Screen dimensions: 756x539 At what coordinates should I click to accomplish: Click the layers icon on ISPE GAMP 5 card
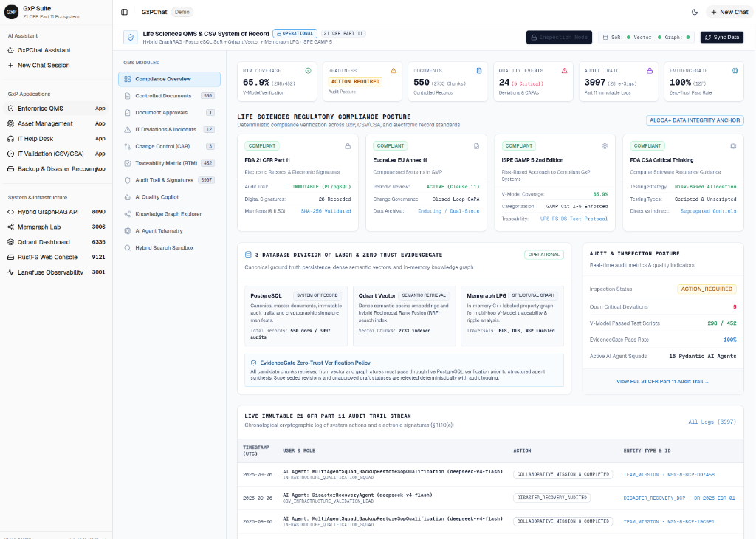[605, 146]
